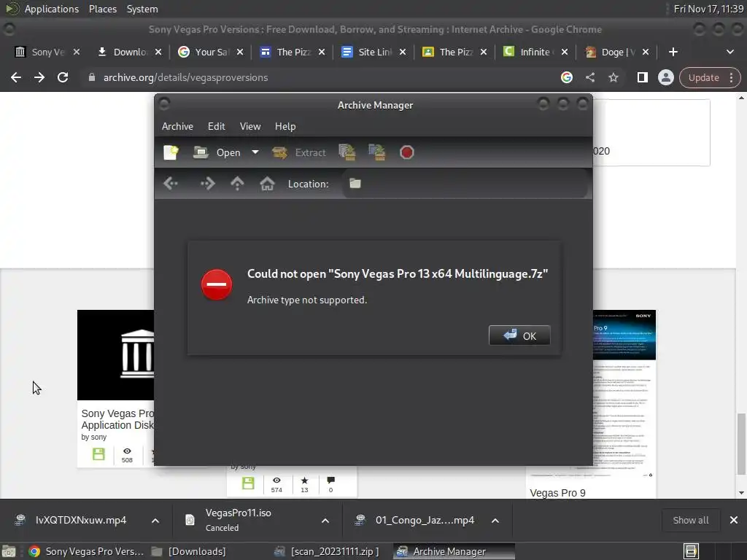Go up one level in archive
This screenshot has width=747, height=560.
(237, 184)
